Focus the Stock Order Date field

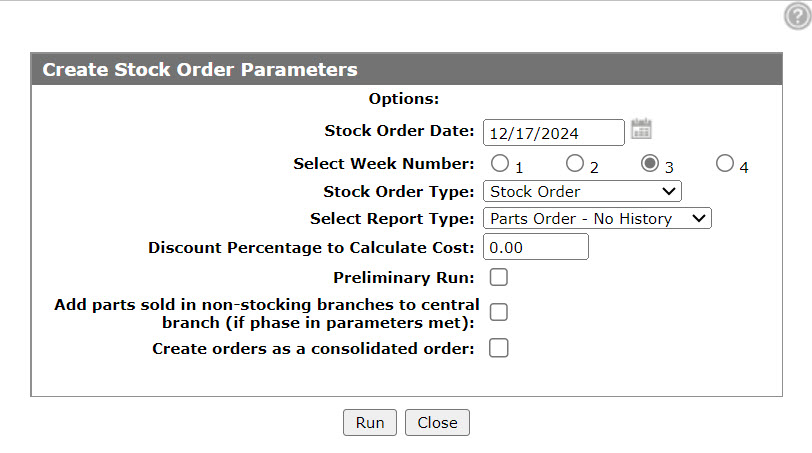554,133
